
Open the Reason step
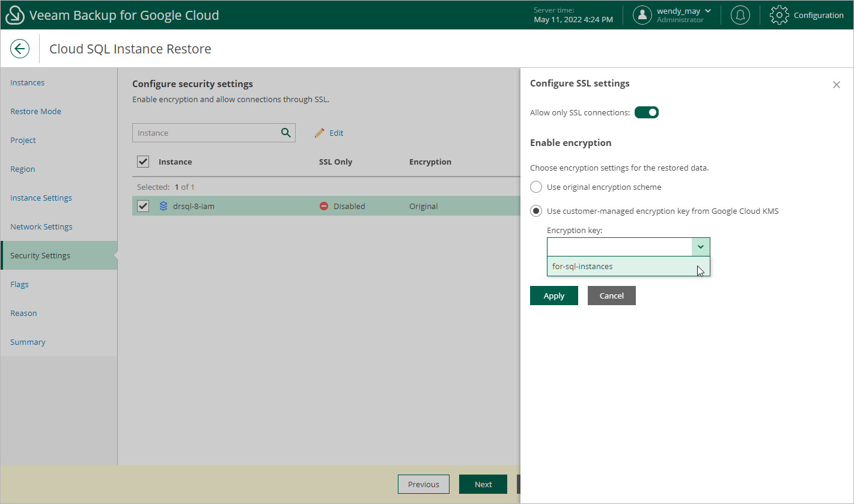point(23,313)
